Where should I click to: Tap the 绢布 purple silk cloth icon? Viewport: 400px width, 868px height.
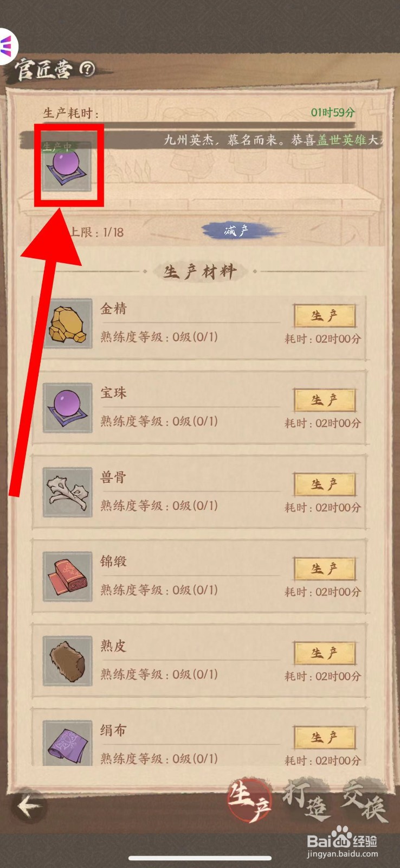(68, 743)
